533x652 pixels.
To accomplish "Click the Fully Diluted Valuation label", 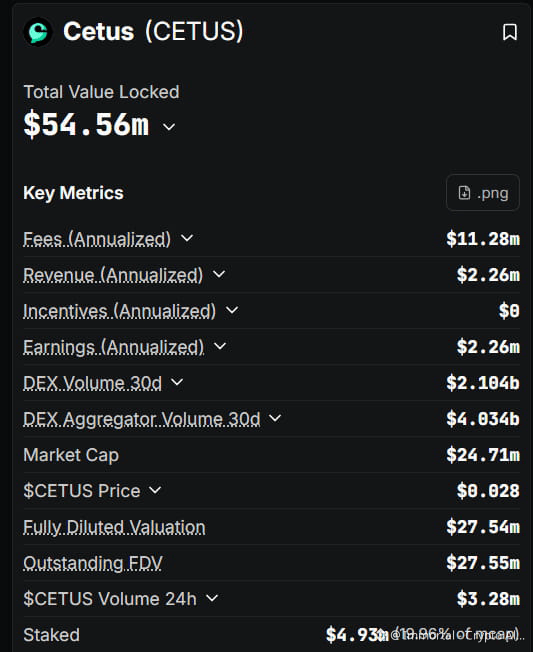I will [114, 527].
